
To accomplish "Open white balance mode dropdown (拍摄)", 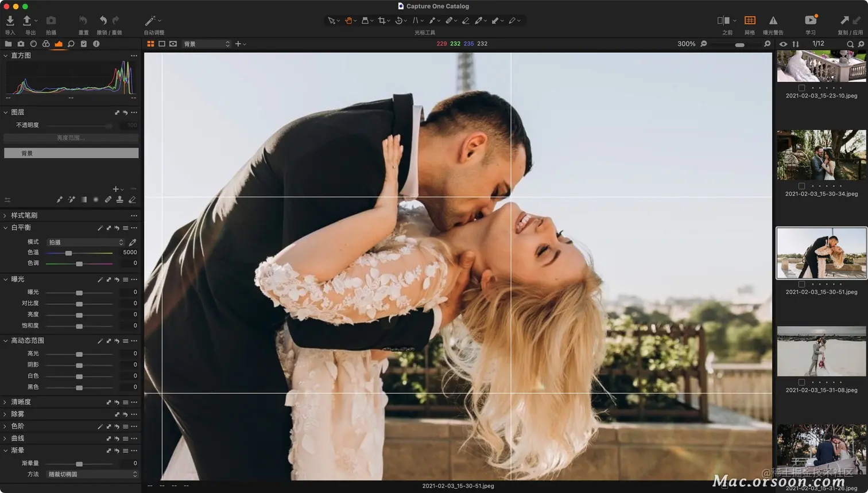I will 85,242.
